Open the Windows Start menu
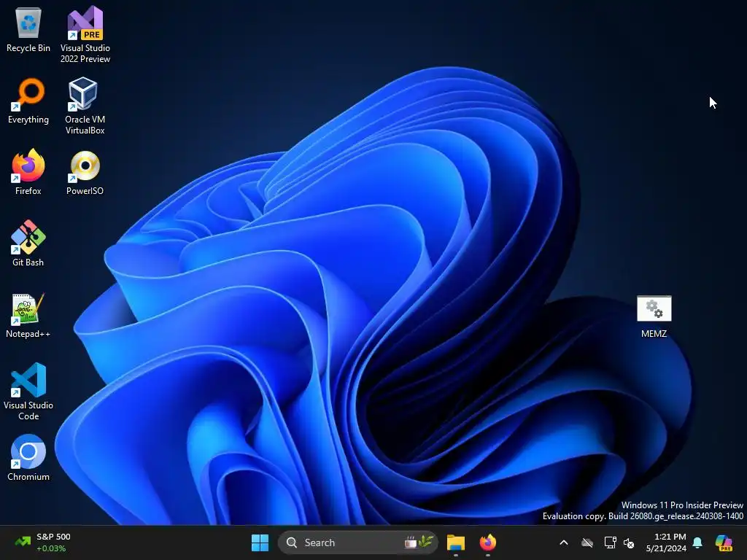This screenshot has width=747, height=560. (260, 542)
